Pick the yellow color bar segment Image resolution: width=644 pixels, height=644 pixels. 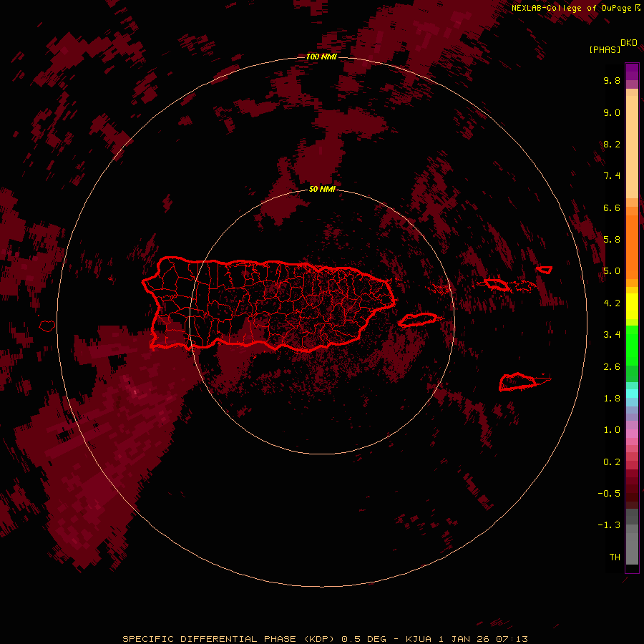point(632,306)
